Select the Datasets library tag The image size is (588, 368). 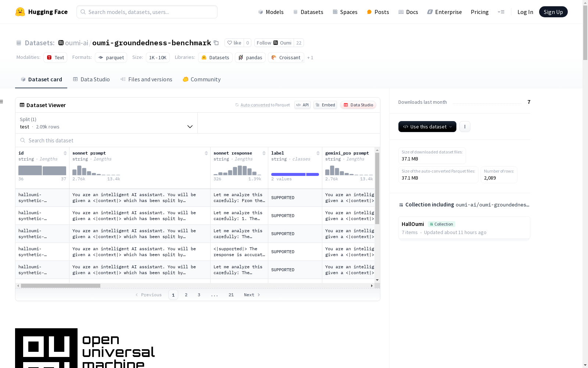click(215, 57)
